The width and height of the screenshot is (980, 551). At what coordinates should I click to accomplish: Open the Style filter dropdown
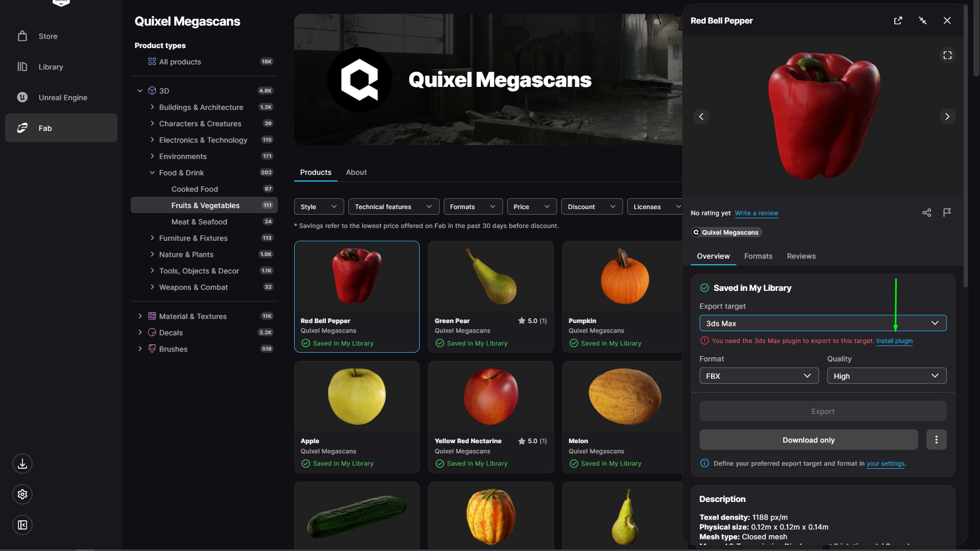click(319, 206)
